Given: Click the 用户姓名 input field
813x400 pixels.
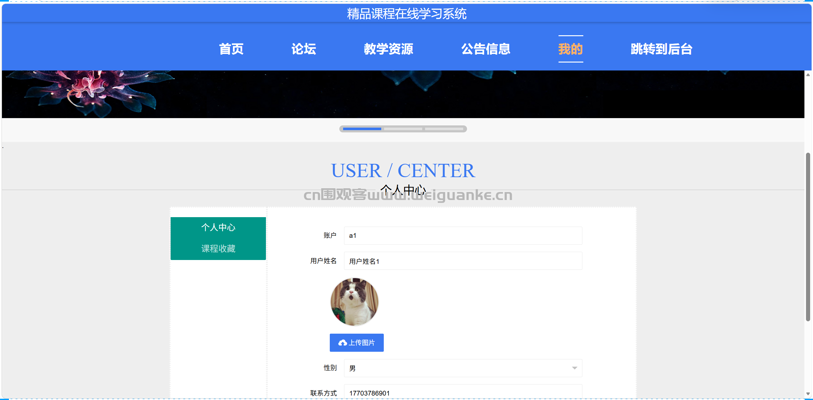Looking at the screenshot, I should [x=463, y=261].
